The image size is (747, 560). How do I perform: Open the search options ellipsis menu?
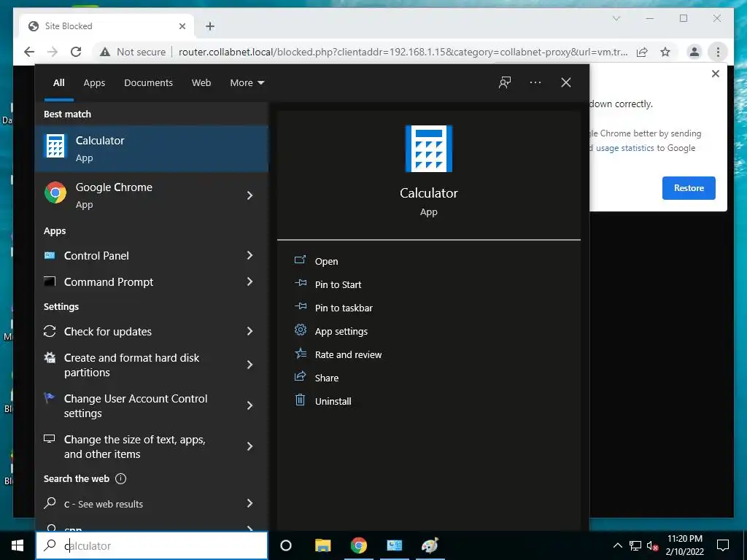[x=535, y=83]
